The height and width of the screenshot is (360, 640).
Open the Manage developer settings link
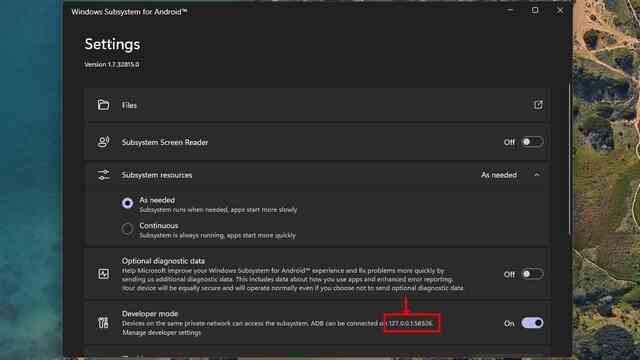[162, 333]
